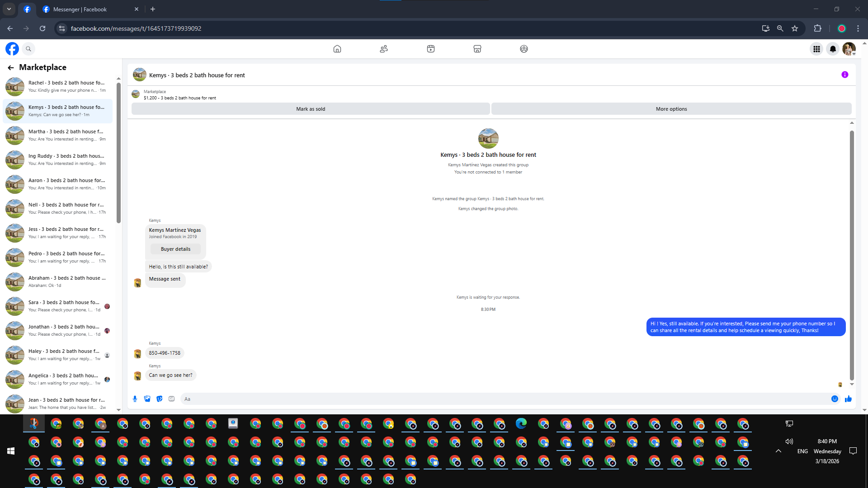Go to Facebook Home tab
Screen dimensions: 868x488
(337, 49)
